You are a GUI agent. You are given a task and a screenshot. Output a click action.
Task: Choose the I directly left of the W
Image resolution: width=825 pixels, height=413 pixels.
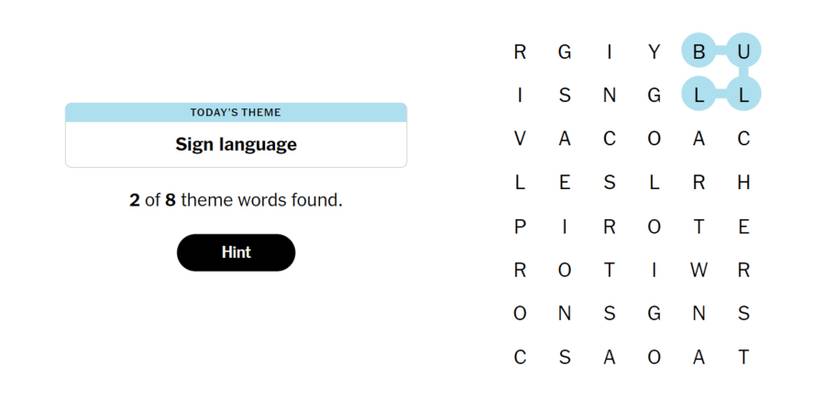[654, 270]
